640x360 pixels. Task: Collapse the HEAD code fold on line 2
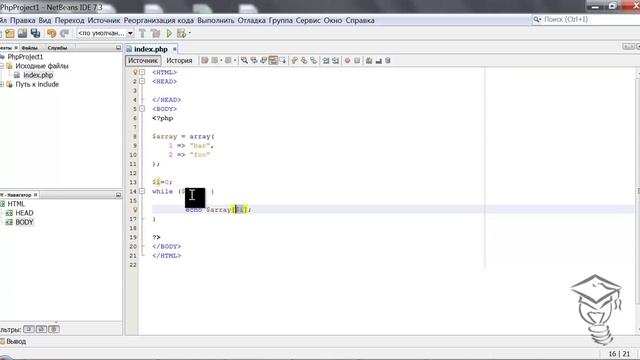(142, 81)
